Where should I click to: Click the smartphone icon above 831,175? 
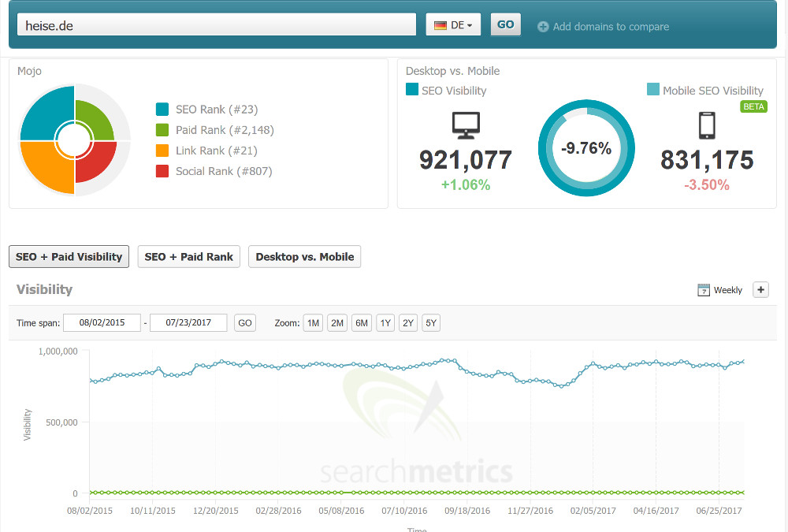pos(707,125)
